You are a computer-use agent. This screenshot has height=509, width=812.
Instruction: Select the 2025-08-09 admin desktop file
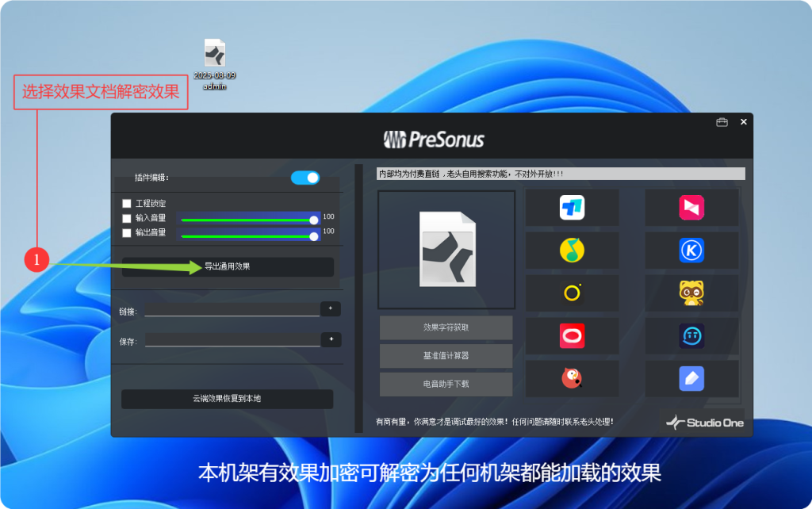point(214,64)
